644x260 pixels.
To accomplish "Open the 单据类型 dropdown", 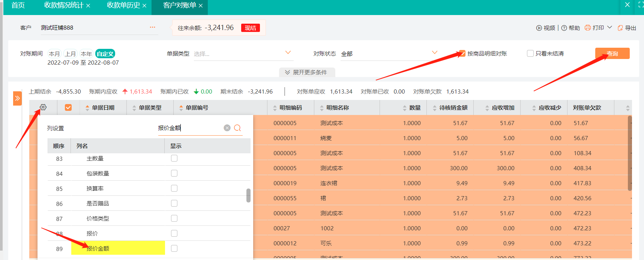I will 288,53.
